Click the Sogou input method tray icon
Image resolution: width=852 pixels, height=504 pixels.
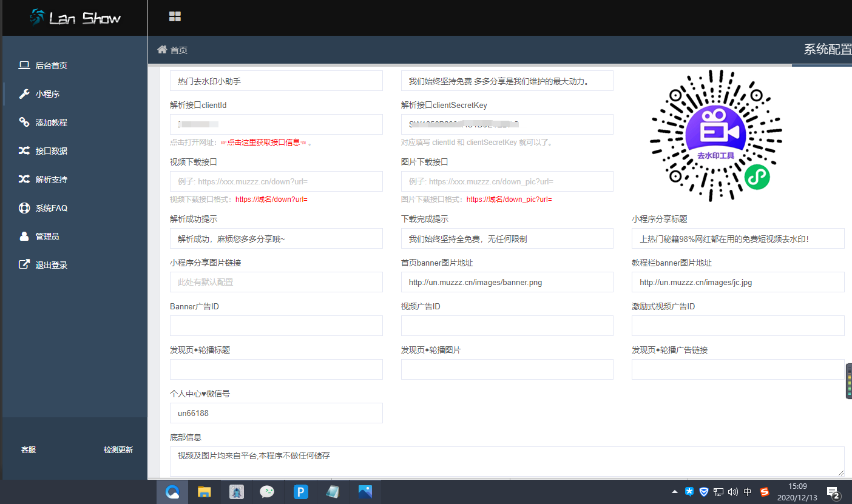[765, 492]
